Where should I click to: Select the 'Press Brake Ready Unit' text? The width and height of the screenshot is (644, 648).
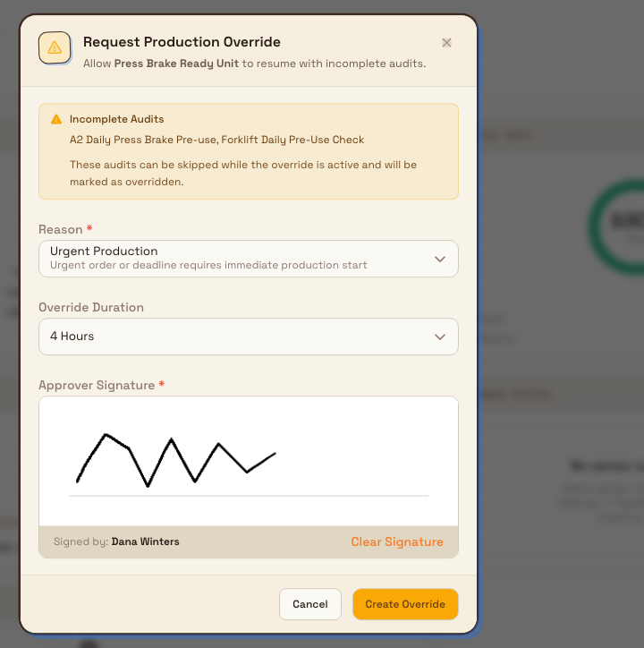tap(176, 64)
